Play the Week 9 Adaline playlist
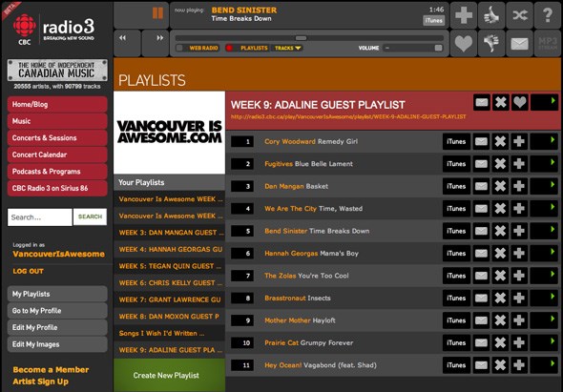Viewport: 563px width, 392px height. click(x=544, y=103)
